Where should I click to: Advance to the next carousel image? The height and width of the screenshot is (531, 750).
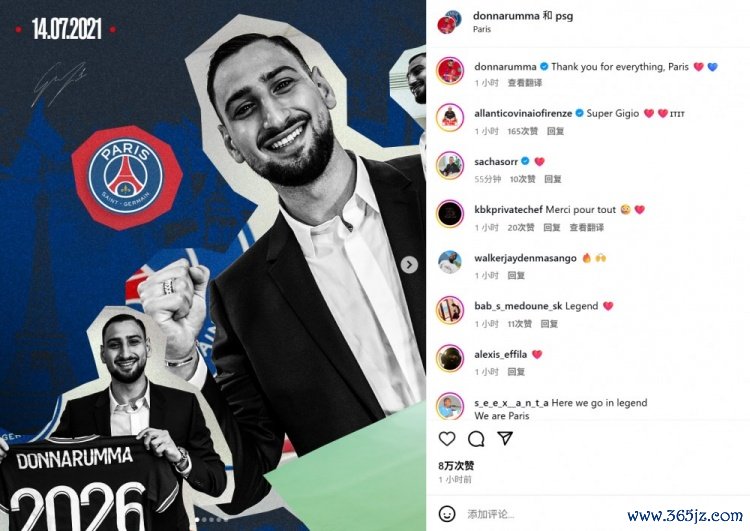409,265
